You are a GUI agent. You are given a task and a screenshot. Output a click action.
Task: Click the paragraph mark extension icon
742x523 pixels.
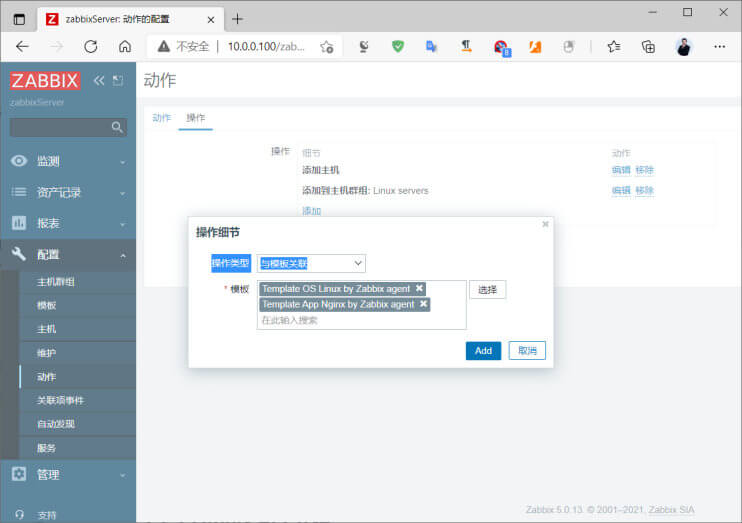point(466,46)
